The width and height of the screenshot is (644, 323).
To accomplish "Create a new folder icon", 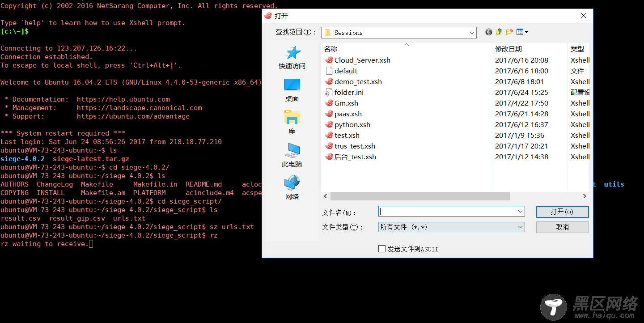I will pyautogui.click(x=509, y=32).
